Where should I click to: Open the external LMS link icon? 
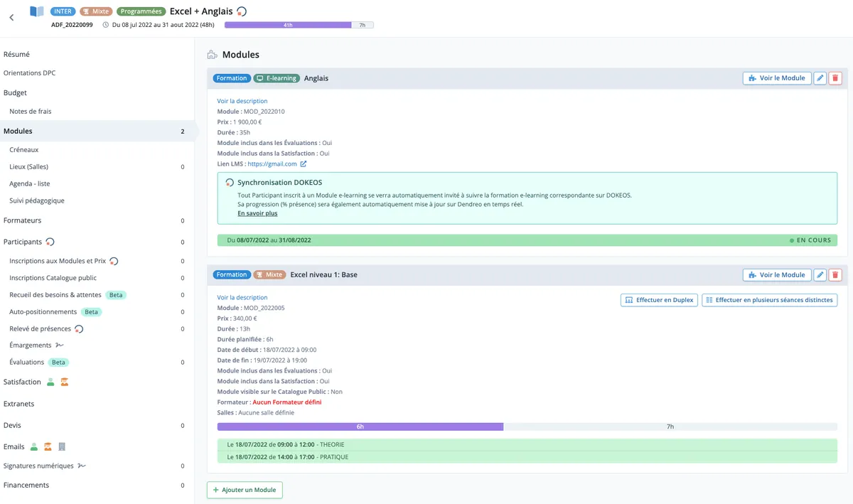point(304,164)
